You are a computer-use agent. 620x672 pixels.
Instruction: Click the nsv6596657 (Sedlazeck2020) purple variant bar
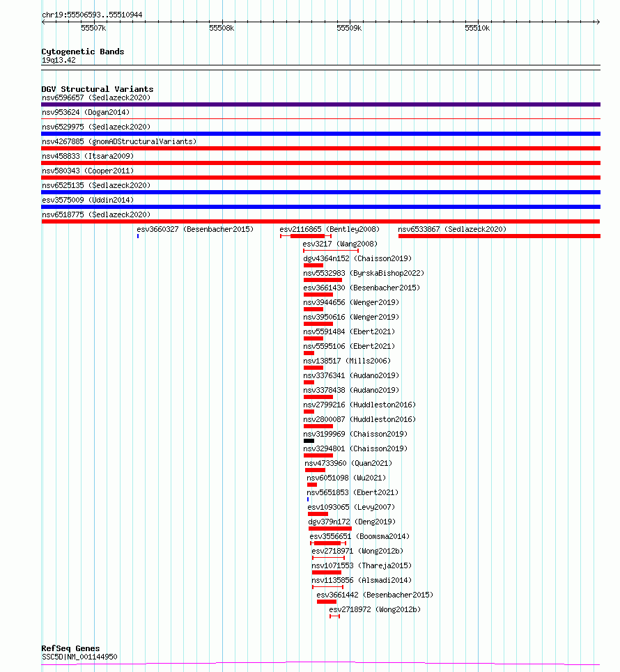point(320,104)
